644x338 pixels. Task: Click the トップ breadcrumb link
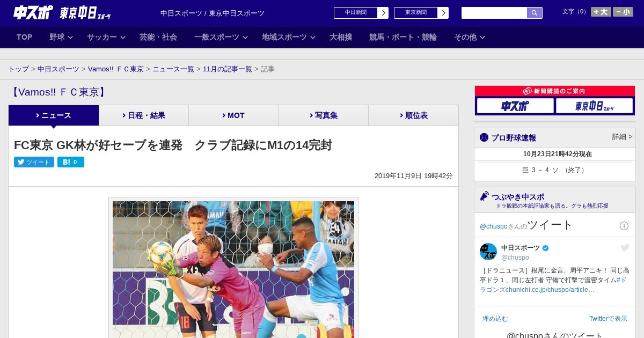coord(18,69)
